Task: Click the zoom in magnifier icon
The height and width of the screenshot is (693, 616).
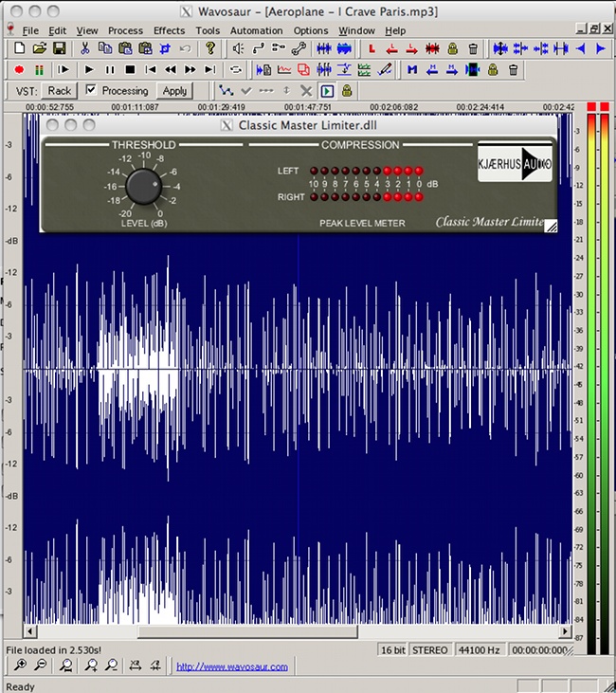Action: (x=21, y=666)
